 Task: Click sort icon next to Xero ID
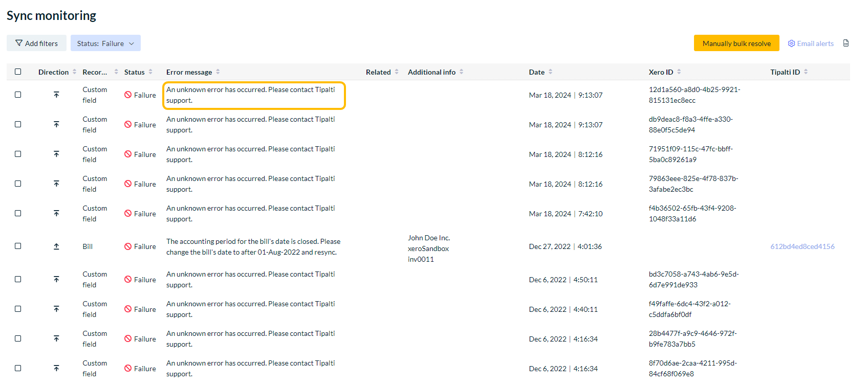(x=679, y=72)
